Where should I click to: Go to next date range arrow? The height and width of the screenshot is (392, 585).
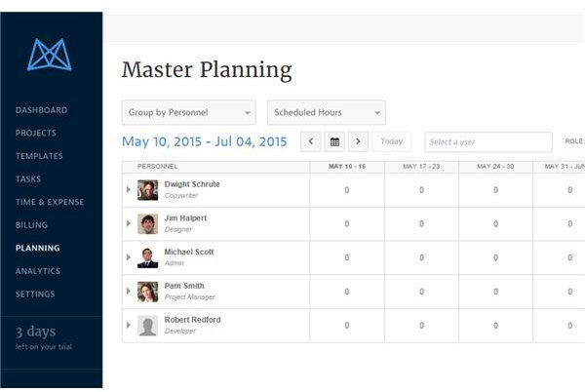coord(358,141)
